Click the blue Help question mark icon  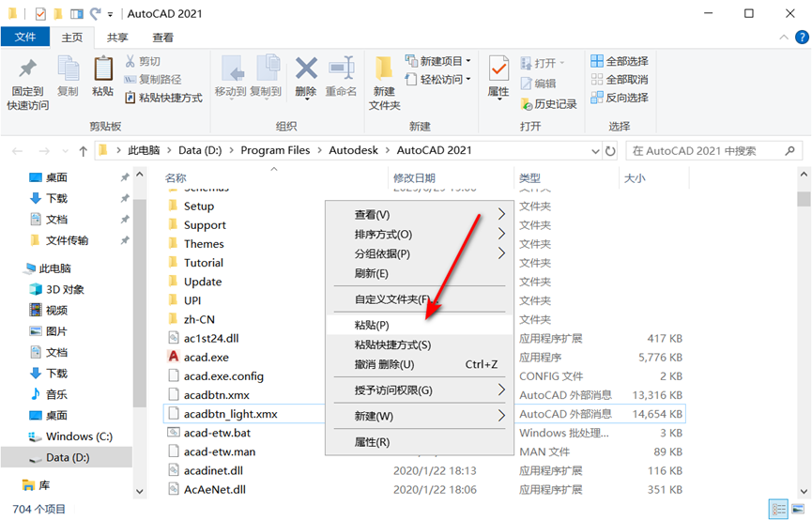click(802, 37)
